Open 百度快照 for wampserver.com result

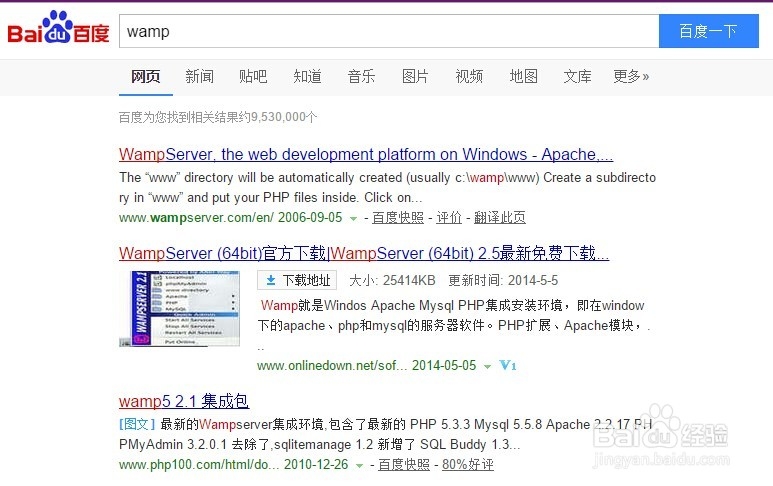[398, 217]
